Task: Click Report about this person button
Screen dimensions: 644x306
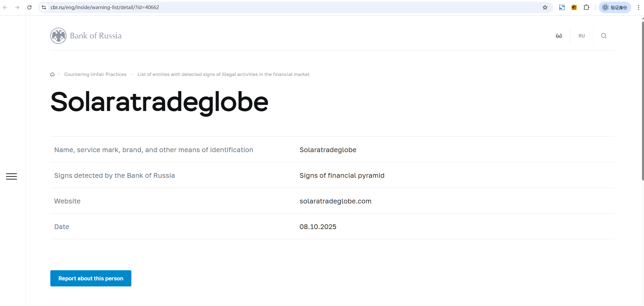Action: click(x=91, y=278)
